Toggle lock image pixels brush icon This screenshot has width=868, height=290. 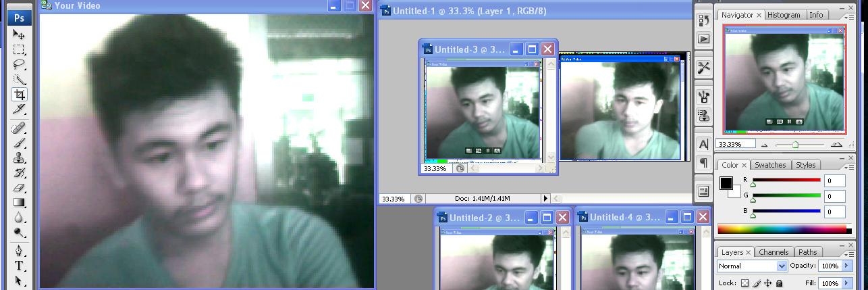pos(757,284)
